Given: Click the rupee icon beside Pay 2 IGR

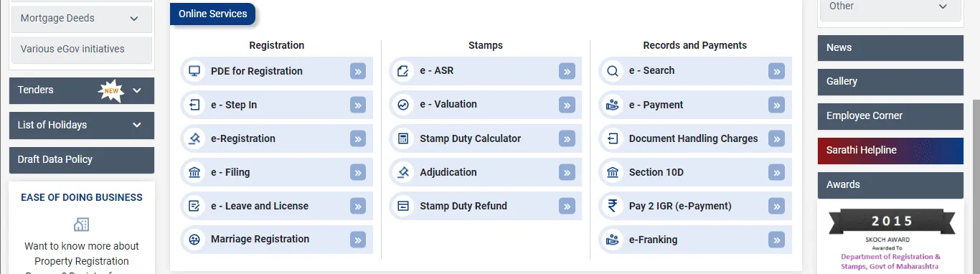Looking at the screenshot, I should 612,206.
